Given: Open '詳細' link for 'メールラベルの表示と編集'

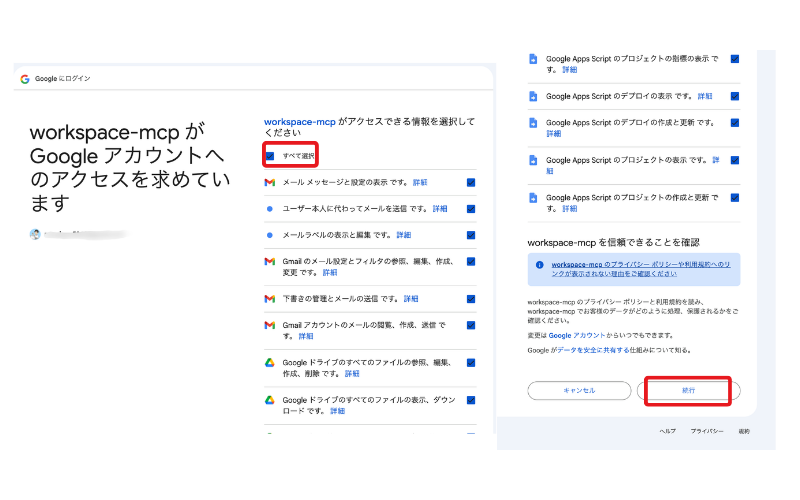Looking at the screenshot, I should pyautogui.click(x=404, y=235).
